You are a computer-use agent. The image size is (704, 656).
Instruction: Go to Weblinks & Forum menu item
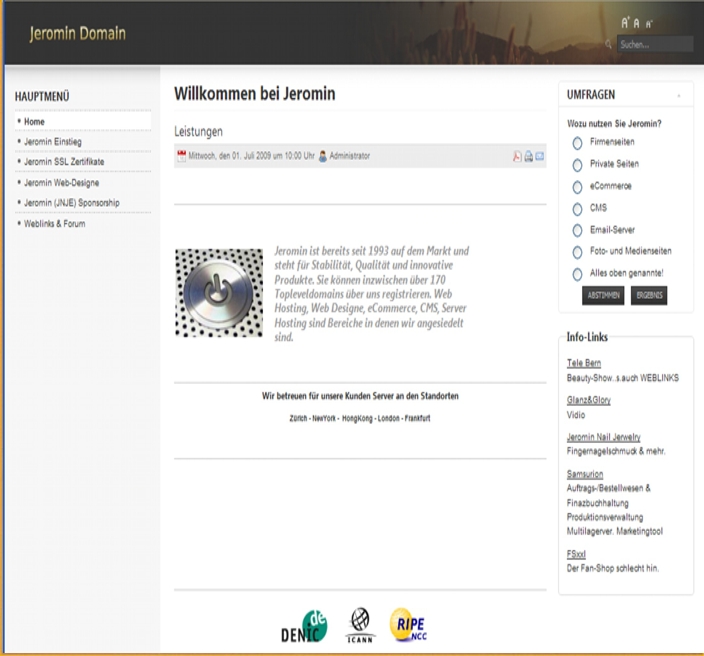click(x=55, y=224)
